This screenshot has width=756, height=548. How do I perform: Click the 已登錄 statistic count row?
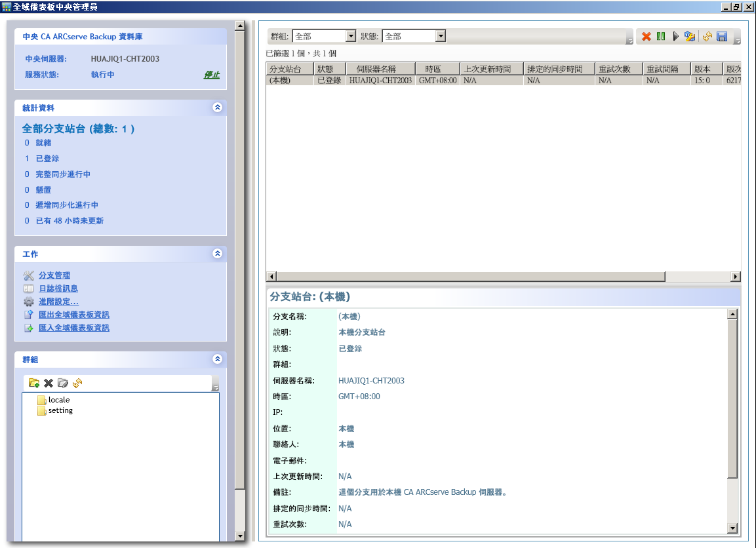(x=42, y=159)
